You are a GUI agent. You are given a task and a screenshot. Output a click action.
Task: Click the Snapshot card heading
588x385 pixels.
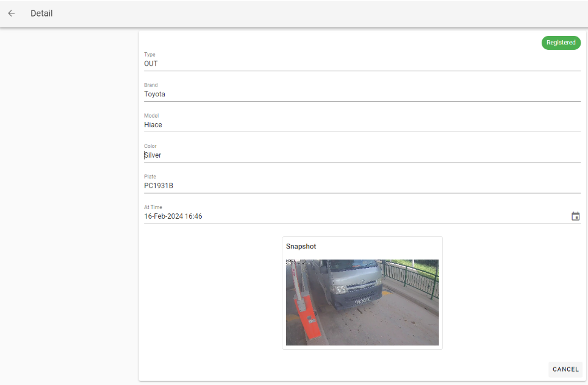[301, 247]
